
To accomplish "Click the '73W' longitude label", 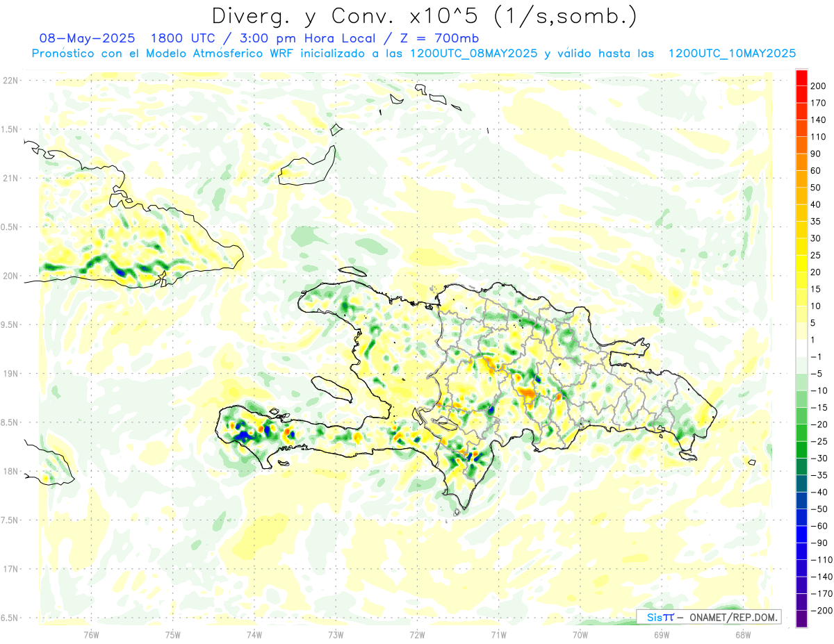I will click(x=336, y=634).
